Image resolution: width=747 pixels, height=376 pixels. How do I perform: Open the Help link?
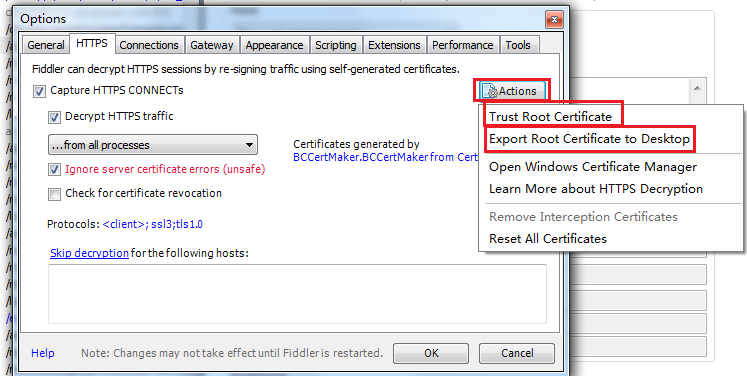coord(43,353)
